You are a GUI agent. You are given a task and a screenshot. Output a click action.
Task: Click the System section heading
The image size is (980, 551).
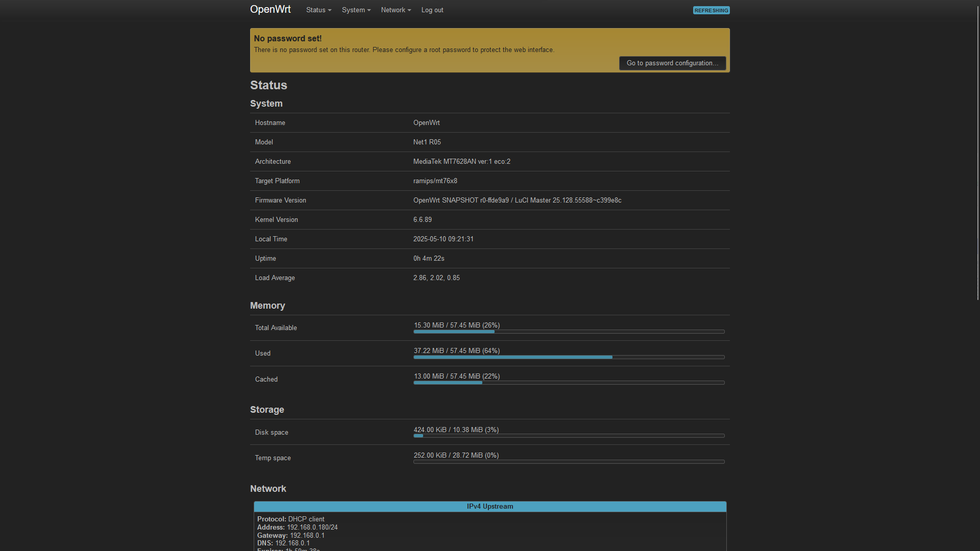266,104
